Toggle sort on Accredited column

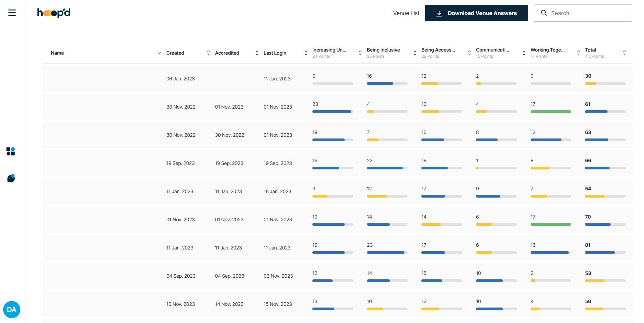(257, 53)
